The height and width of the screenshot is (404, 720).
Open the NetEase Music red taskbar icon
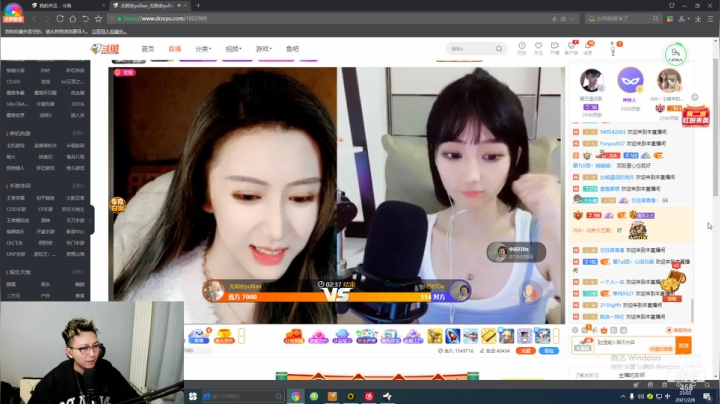(x=369, y=396)
